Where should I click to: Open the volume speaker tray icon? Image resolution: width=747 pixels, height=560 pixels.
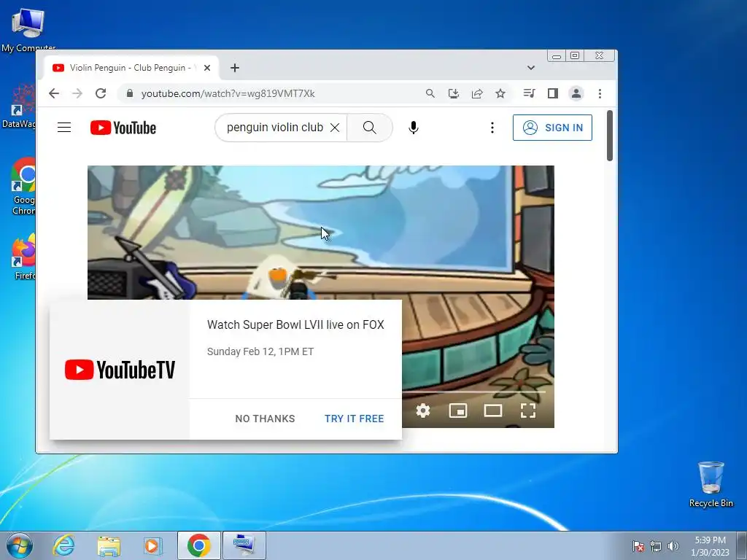point(673,546)
